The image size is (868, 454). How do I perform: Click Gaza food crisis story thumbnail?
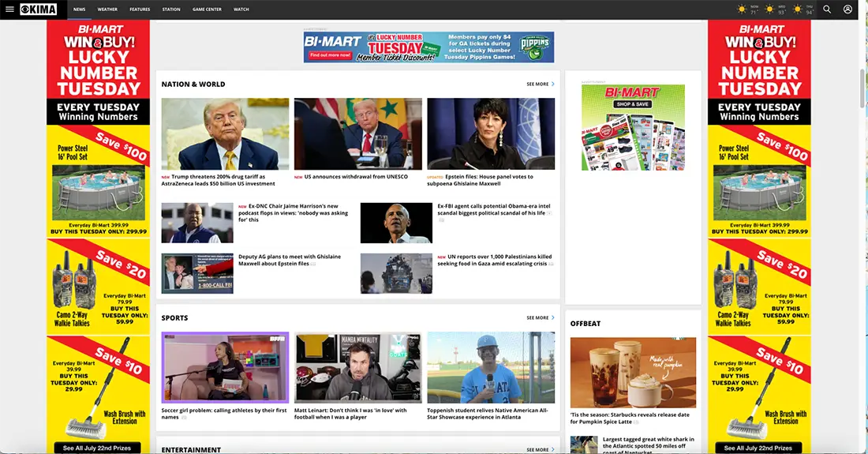pos(396,273)
